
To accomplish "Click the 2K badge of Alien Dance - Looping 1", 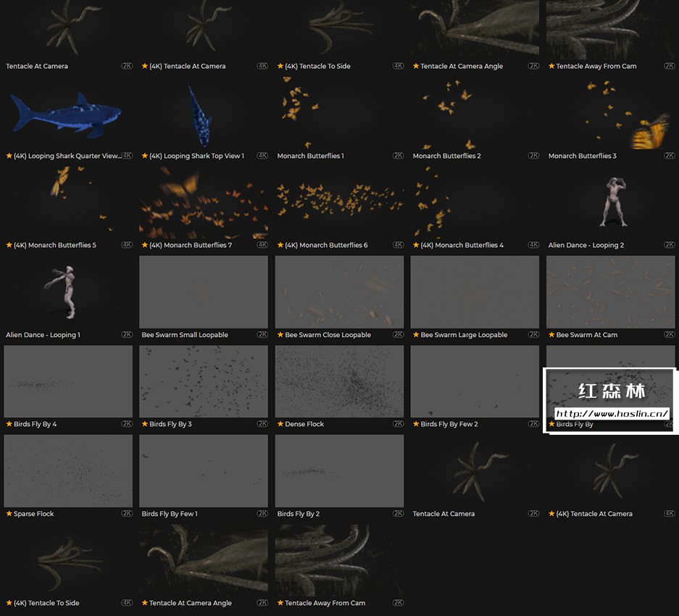I will [127, 334].
